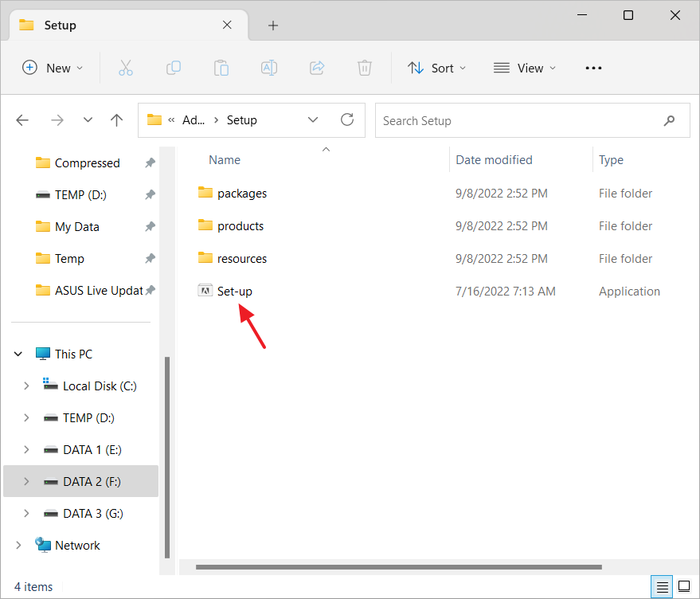Add a new tab
Screen dimensions: 700x599
click(273, 25)
